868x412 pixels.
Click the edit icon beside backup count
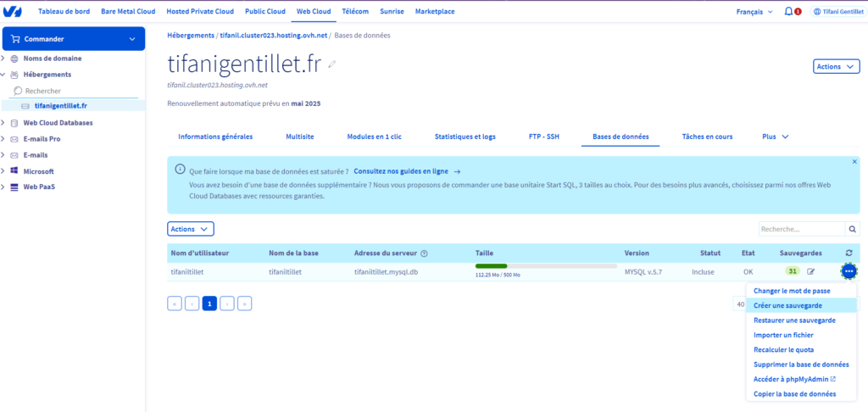click(810, 271)
